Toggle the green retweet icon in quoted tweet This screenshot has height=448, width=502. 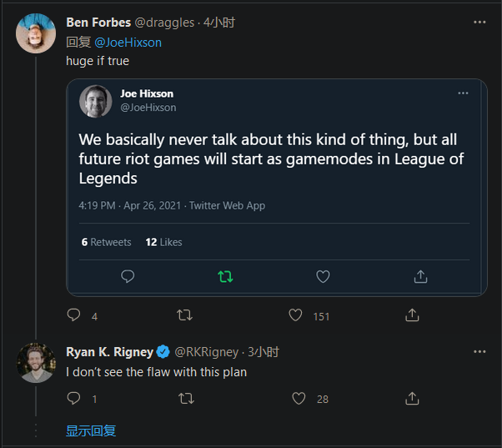coord(225,276)
